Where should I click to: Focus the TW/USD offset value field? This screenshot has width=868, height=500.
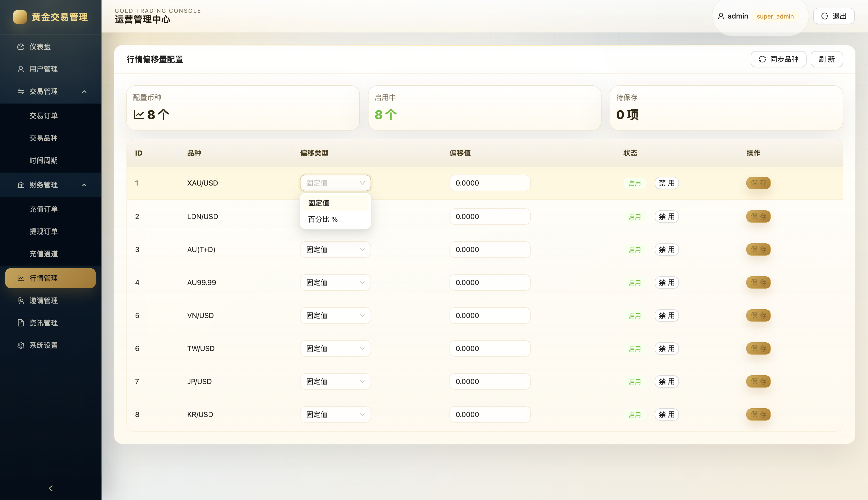490,348
